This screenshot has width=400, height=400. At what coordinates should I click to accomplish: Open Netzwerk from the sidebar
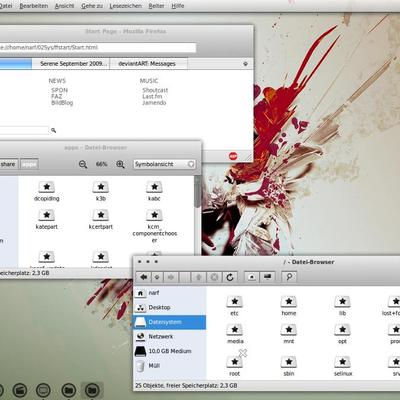click(x=170, y=337)
